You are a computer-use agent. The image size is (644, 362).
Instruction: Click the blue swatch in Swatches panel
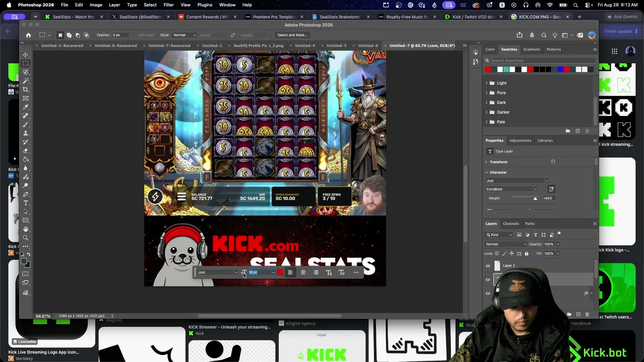pyautogui.click(x=560, y=69)
